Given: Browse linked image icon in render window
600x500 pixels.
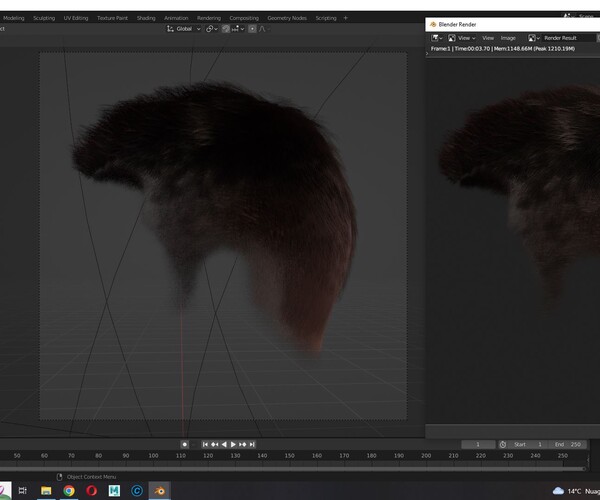Looking at the screenshot, I should tap(534, 38).
